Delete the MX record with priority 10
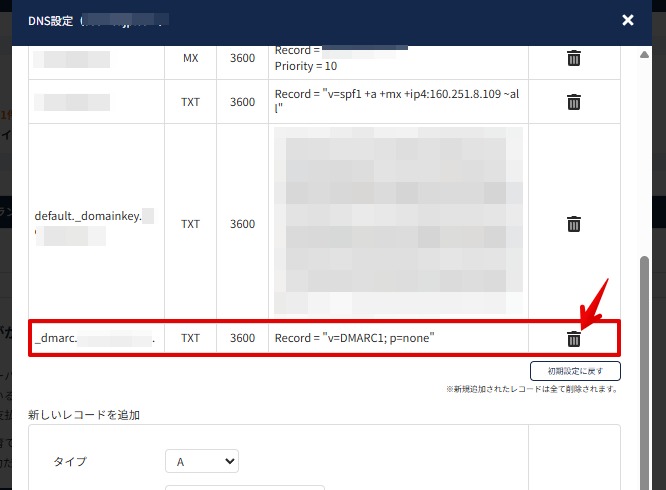This screenshot has height=490, width=666. (x=574, y=59)
